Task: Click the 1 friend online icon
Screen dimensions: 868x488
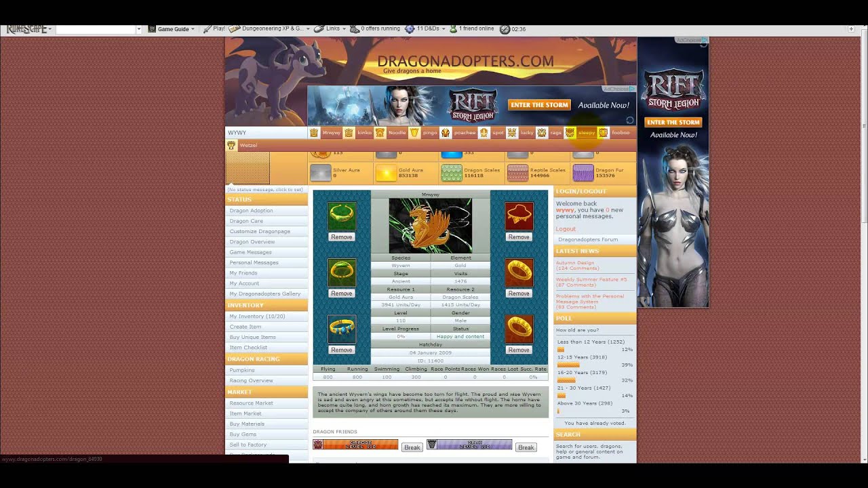Action: (x=453, y=29)
